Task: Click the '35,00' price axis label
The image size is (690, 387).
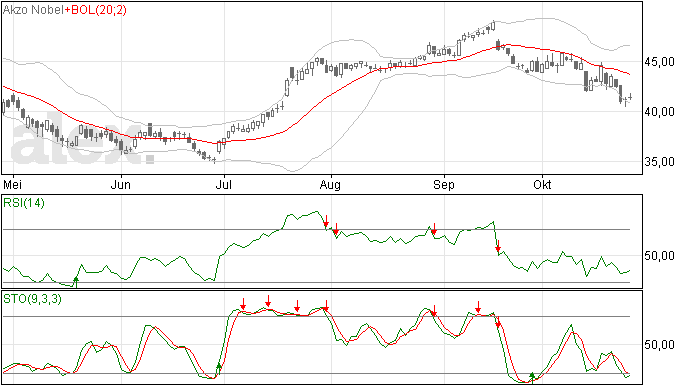Action: click(659, 162)
